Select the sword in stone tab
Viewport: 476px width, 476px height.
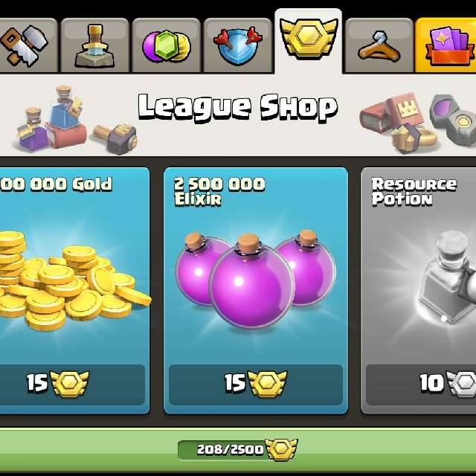pos(95,45)
